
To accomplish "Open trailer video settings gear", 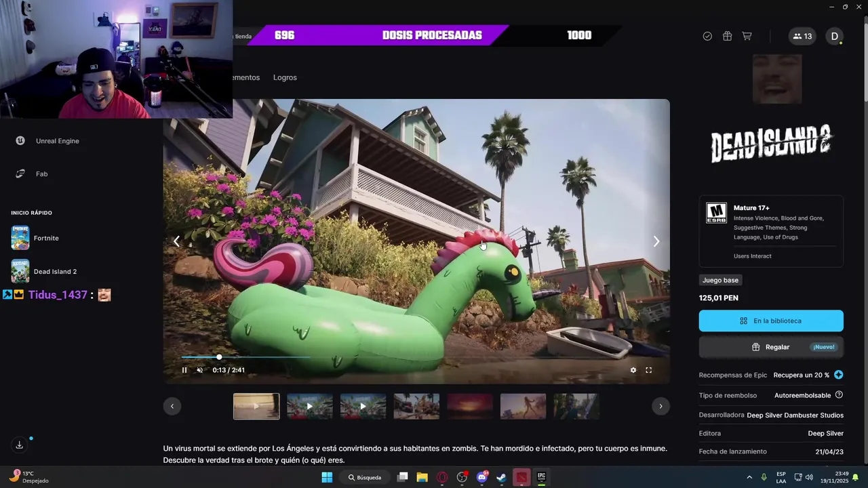I will click(633, 370).
